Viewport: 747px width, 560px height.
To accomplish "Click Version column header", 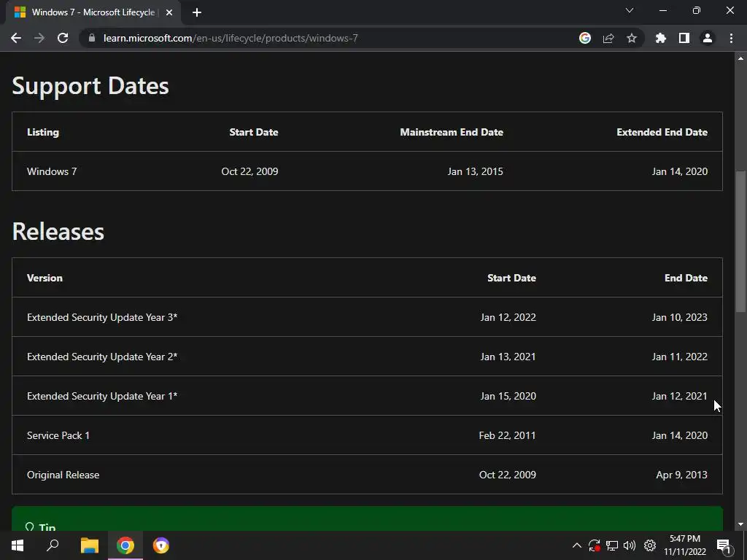I will coord(44,278).
